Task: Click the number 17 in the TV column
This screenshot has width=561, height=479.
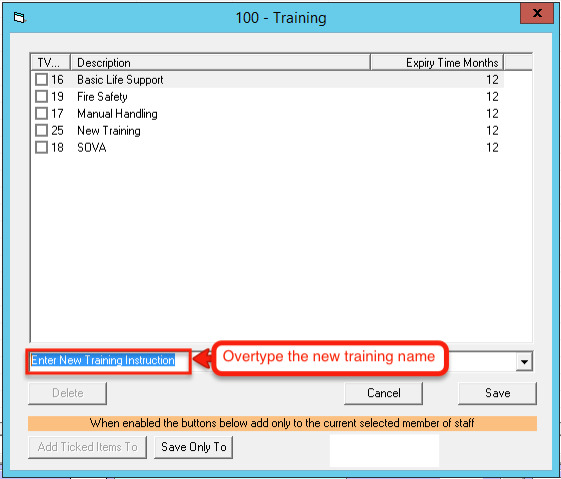Action: [57, 113]
